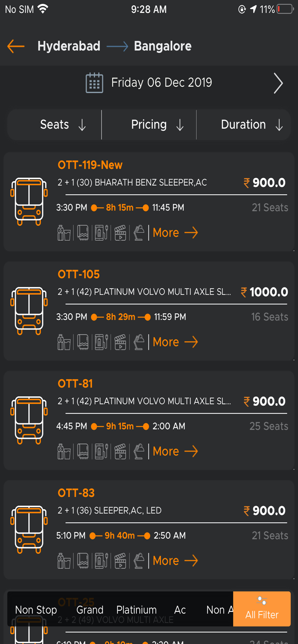Expand the Duration sort option

244,125
